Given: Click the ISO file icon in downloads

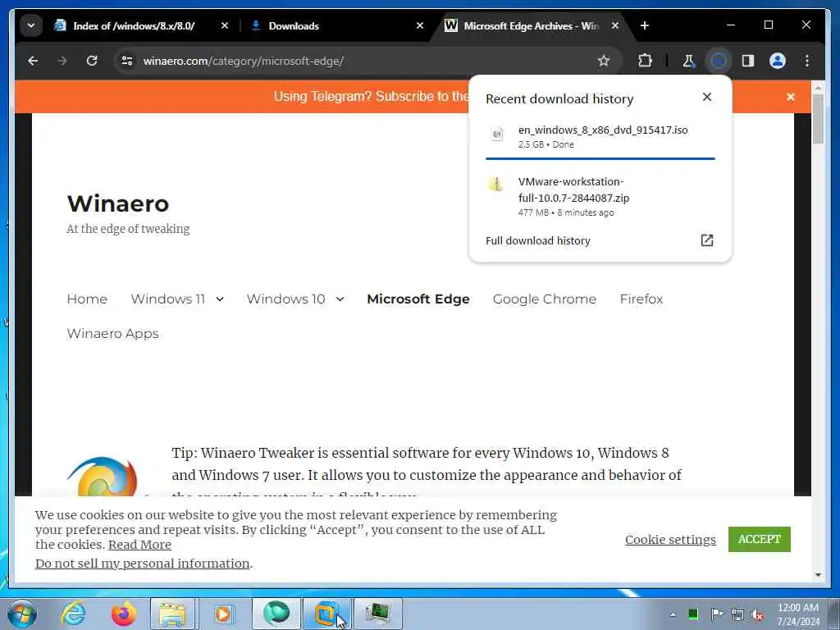Looking at the screenshot, I should click(497, 134).
